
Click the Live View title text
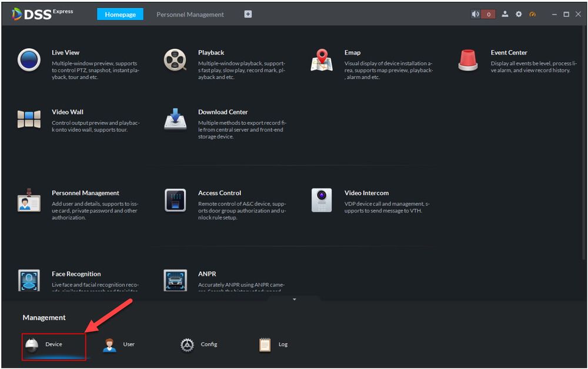66,52
